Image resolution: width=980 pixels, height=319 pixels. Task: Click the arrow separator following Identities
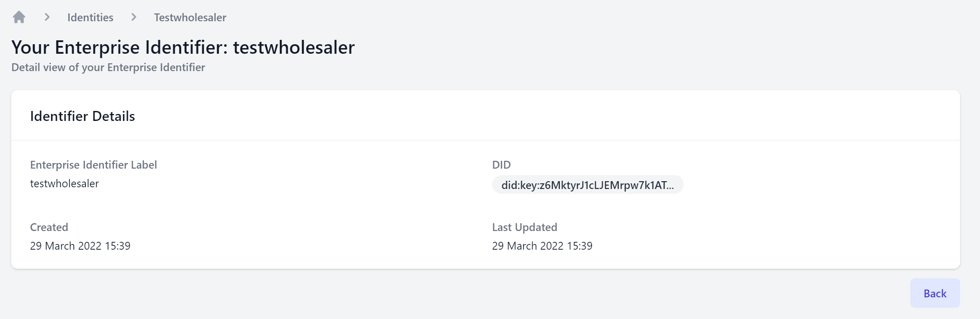coord(133,17)
